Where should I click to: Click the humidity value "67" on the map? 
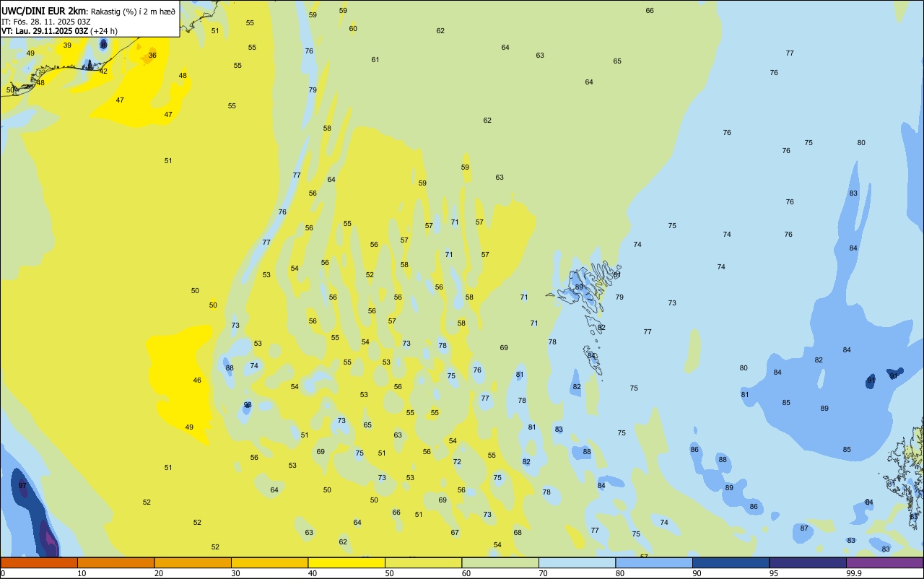[x=455, y=533]
